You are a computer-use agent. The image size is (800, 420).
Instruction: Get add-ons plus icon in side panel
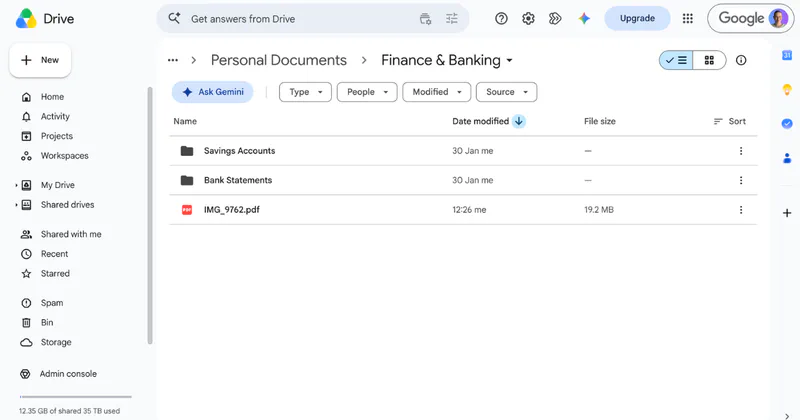(787, 213)
